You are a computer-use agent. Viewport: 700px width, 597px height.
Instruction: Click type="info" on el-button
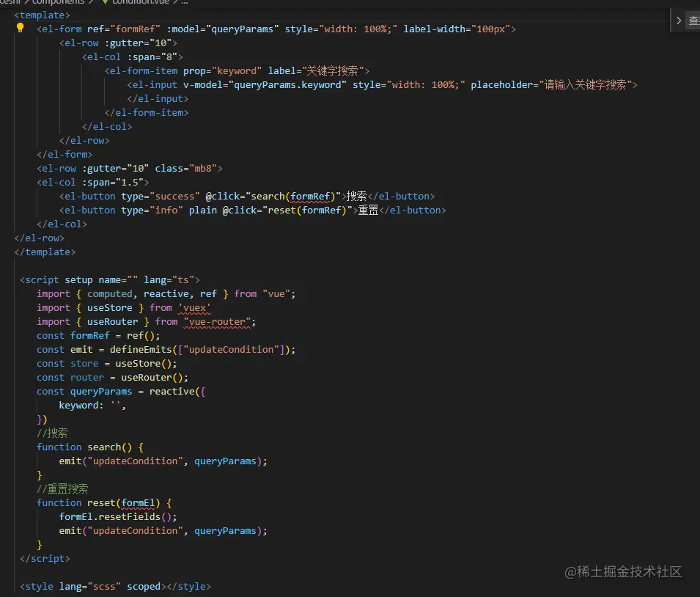point(152,210)
